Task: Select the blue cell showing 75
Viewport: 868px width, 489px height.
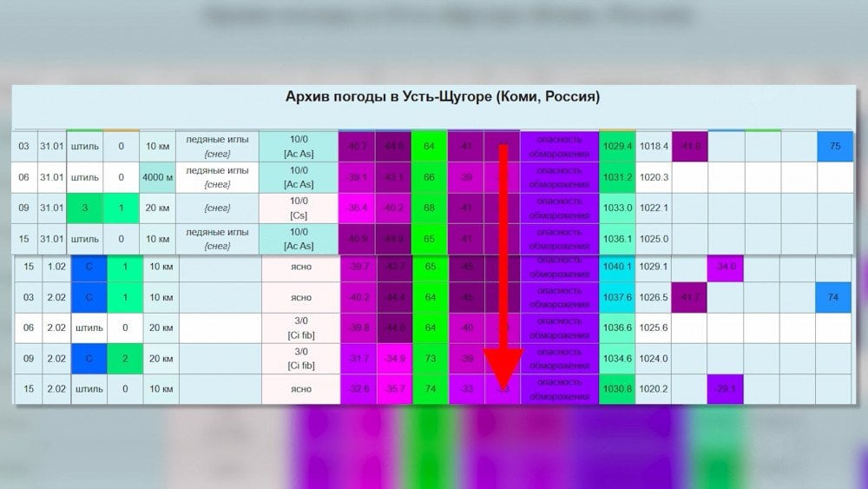Action: tap(834, 146)
